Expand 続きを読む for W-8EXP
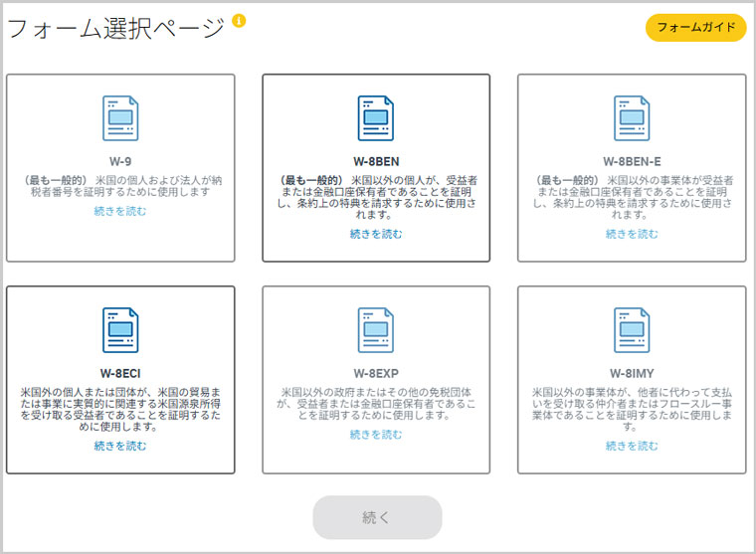 click(x=376, y=435)
